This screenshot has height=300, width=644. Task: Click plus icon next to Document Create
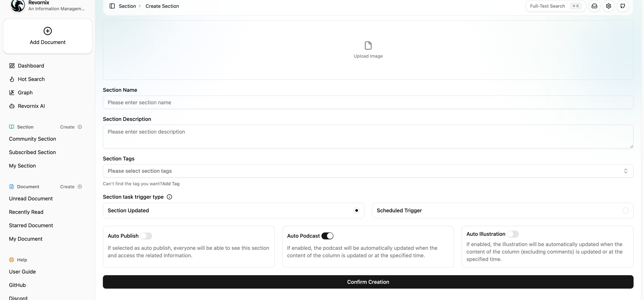click(x=80, y=187)
